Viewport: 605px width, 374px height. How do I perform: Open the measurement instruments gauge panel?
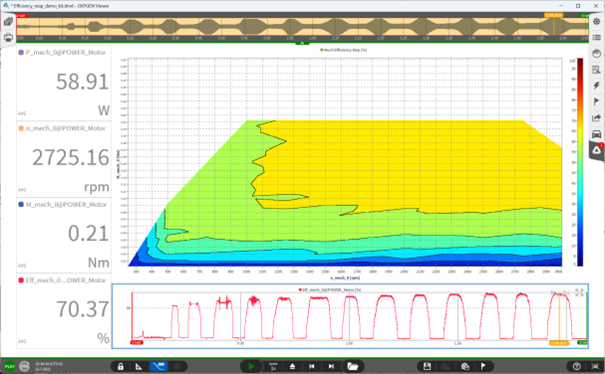[x=597, y=54]
